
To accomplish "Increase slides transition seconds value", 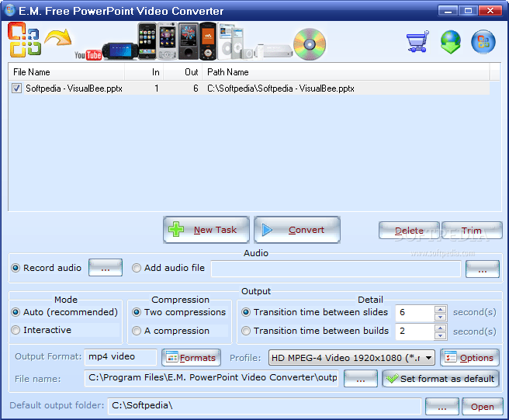I will tap(440, 309).
